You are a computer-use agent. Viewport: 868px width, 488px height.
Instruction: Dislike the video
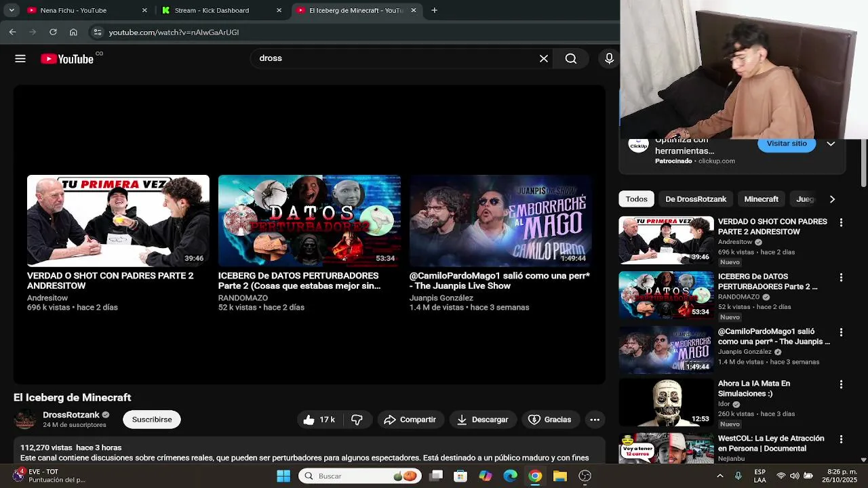pyautogui.click(x=357, y=420)
